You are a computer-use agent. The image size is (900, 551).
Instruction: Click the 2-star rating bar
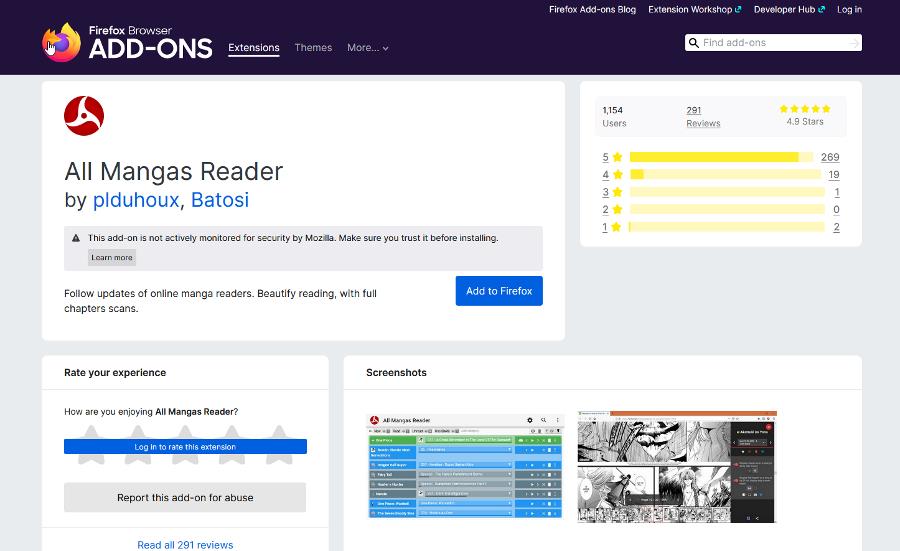tap(728, 209)
